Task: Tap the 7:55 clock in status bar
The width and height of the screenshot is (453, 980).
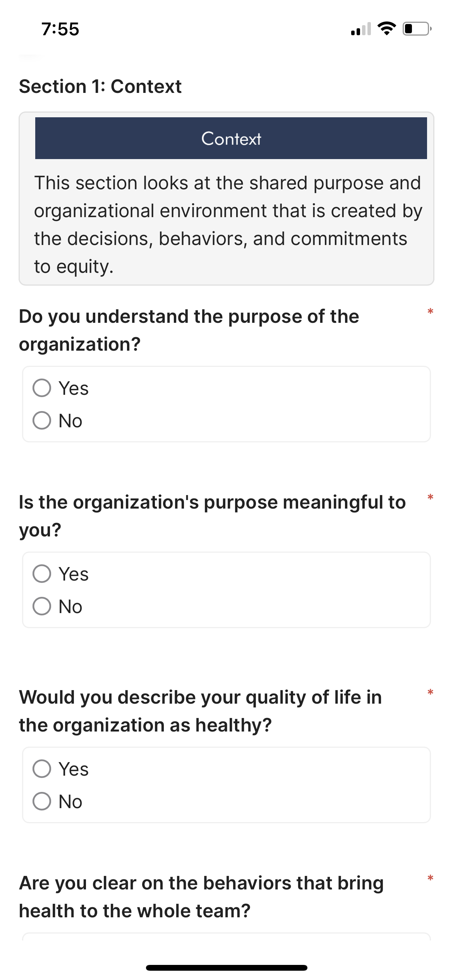Action: [x=60, y=29]
